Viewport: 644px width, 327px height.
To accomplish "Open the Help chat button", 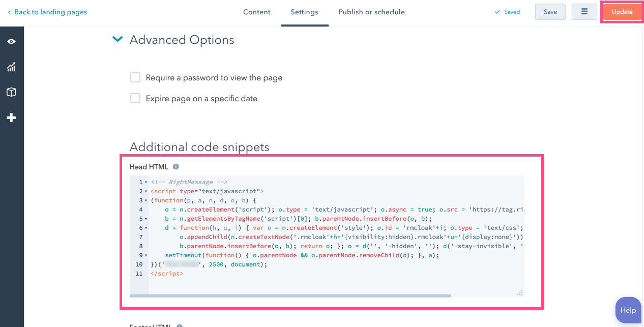I will [628, 310].
